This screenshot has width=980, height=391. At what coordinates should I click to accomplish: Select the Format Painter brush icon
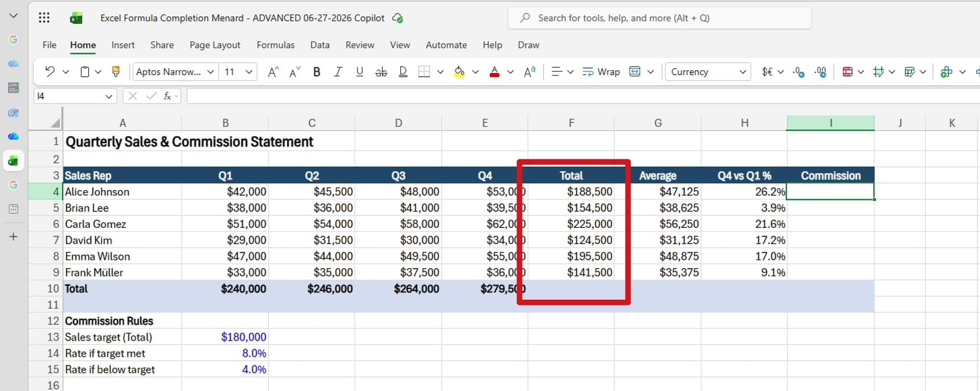(116, 72)
